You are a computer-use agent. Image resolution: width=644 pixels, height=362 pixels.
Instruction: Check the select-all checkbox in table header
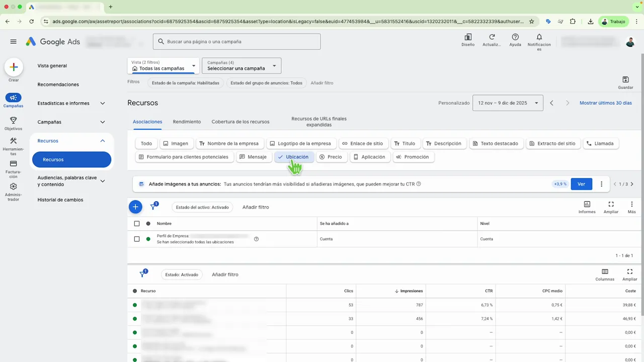136,223
